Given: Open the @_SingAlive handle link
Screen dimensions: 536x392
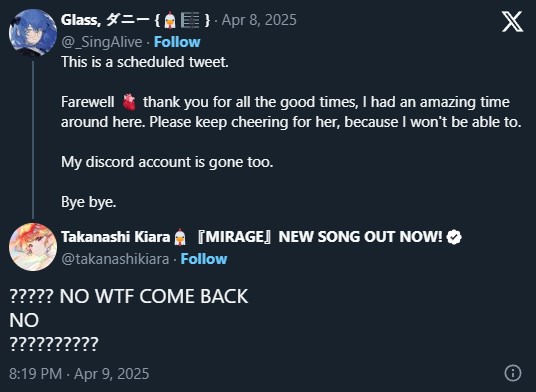Looking at the screenshot, I should 102,42.
